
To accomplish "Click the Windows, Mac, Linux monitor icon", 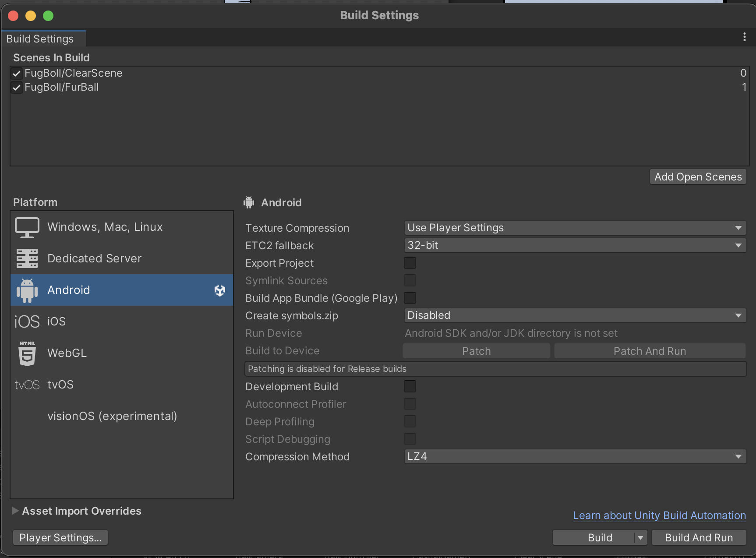I will click(27, 227).
